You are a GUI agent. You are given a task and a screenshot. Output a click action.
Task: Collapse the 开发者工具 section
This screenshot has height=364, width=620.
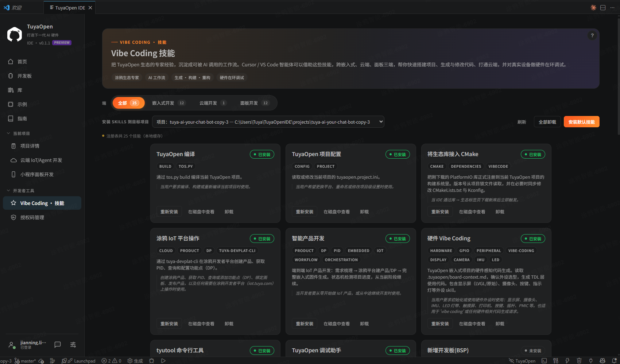coord(20,191)
